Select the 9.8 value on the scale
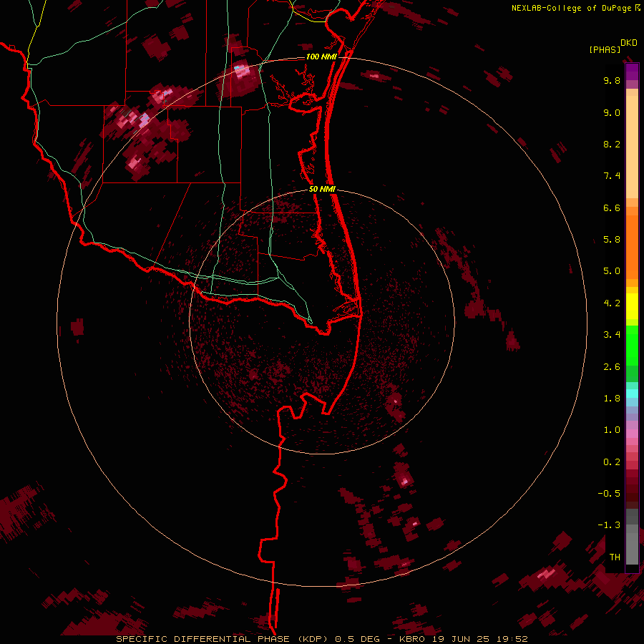 612,80
